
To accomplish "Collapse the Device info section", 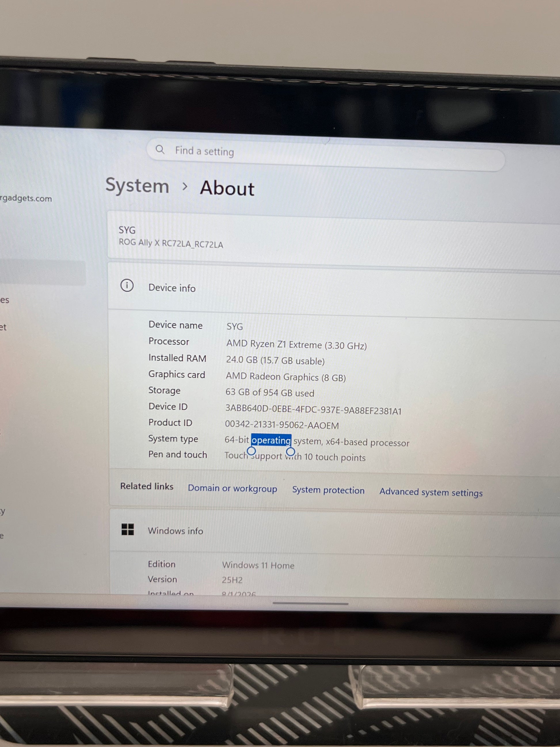I will pos(334,289).
